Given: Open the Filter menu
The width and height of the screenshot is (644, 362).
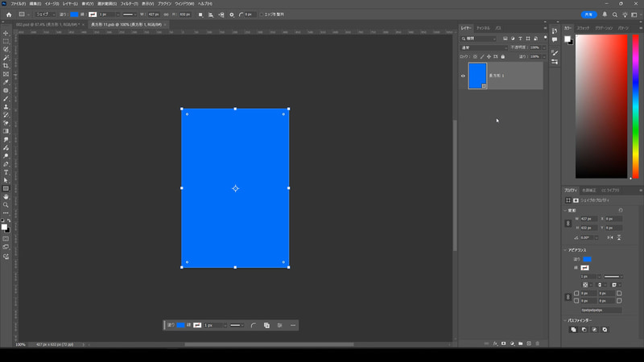Looking at the screenshot, I should tap(129, 4).
